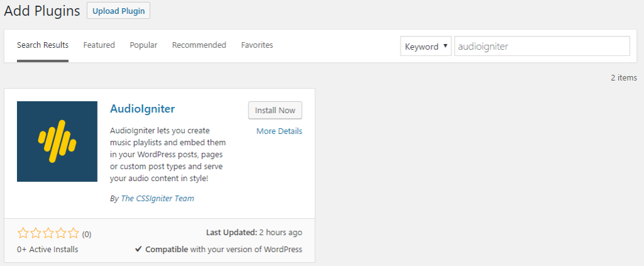
Task: Click the fourth rating star
Action: (61, 234)
